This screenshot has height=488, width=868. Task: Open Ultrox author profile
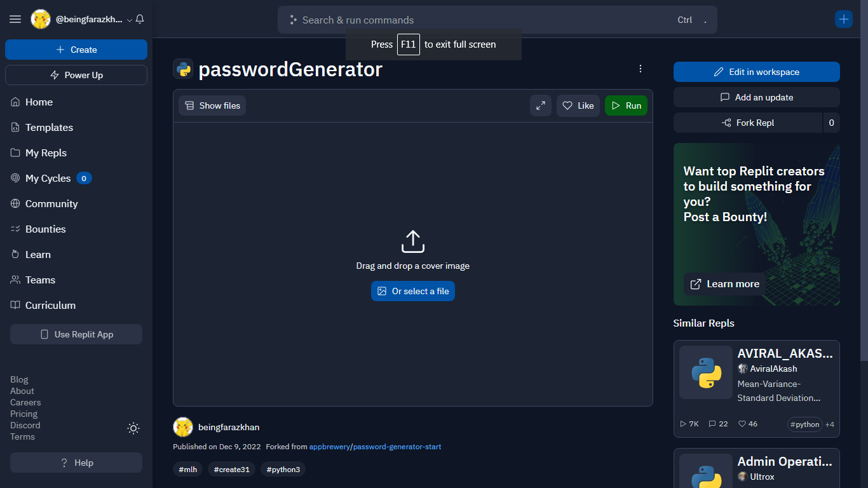pyautogui.click(x=756, y=477)
